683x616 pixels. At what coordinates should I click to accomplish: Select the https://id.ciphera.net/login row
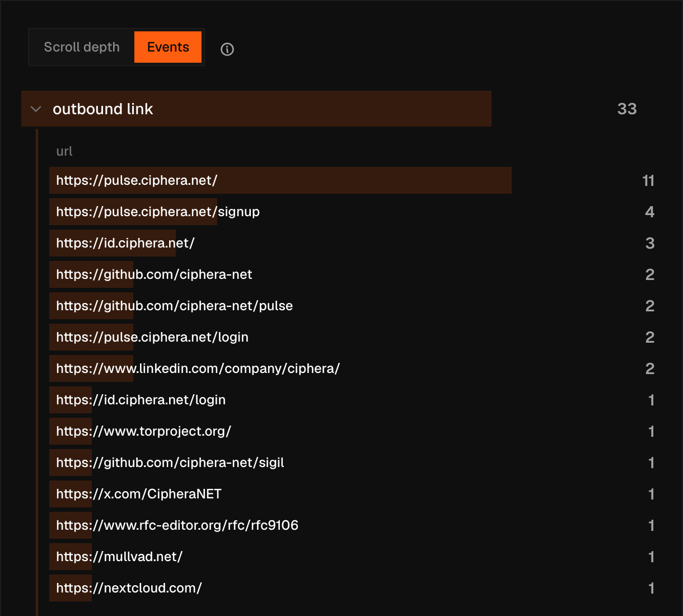[x=355, y=400]
